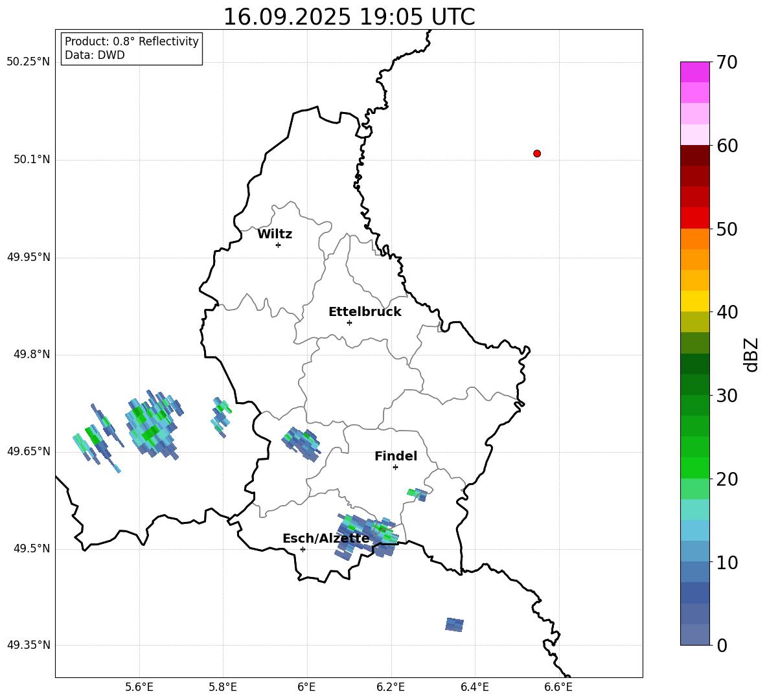Click the 40 label on the colorbar
767x700 pixels.
pyautogui.click(x=727, y=312)
